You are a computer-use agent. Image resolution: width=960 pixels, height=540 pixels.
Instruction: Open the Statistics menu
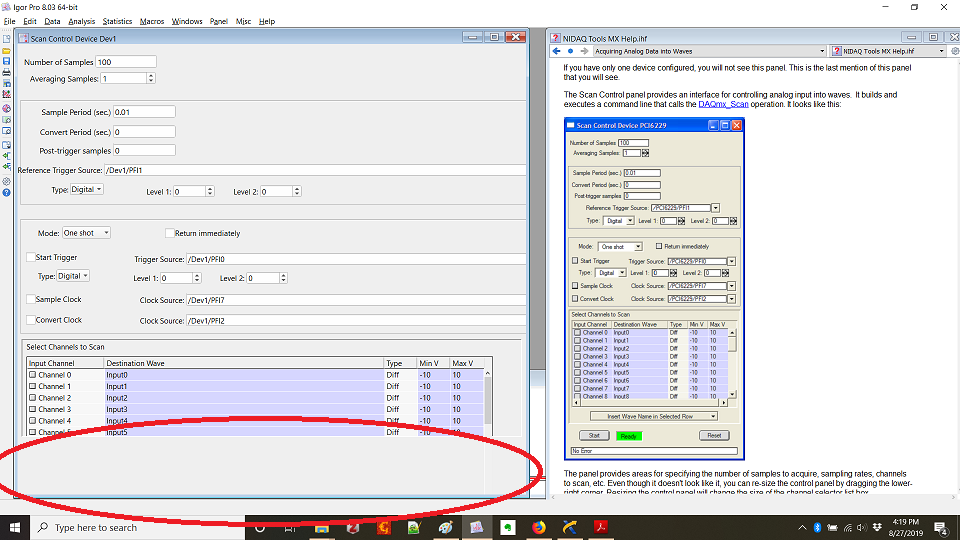tap(117, 21)
